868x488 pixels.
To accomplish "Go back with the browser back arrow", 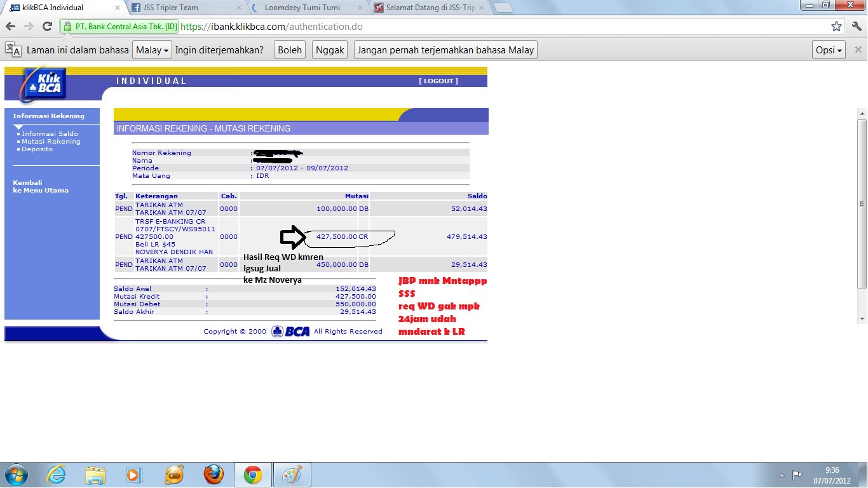I will tap(10, 27).
